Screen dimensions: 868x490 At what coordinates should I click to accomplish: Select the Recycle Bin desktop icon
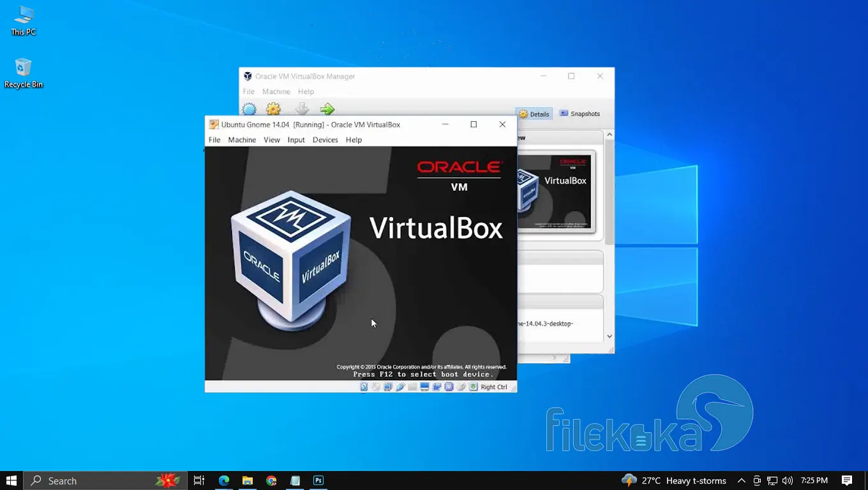coord(24,73)
